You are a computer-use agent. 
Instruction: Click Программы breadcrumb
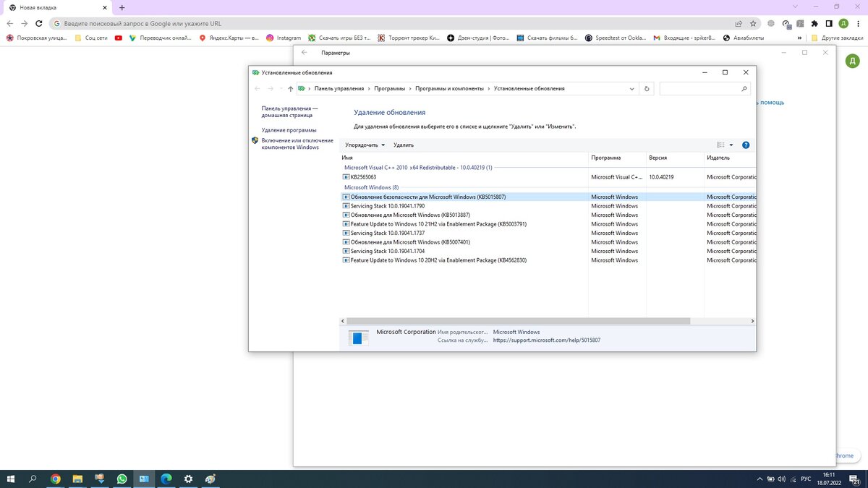click(390, 89)
